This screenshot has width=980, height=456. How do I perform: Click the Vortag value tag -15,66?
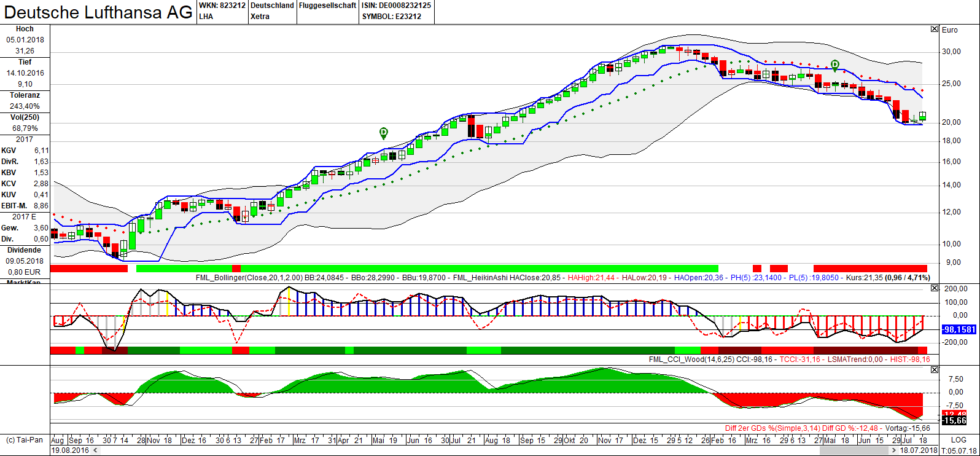coord(954,421)
